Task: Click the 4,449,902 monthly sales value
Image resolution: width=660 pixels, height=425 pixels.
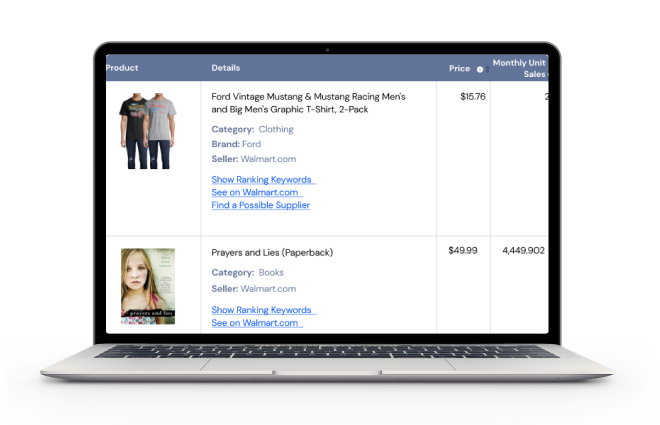Action: [x=523, y=251]
